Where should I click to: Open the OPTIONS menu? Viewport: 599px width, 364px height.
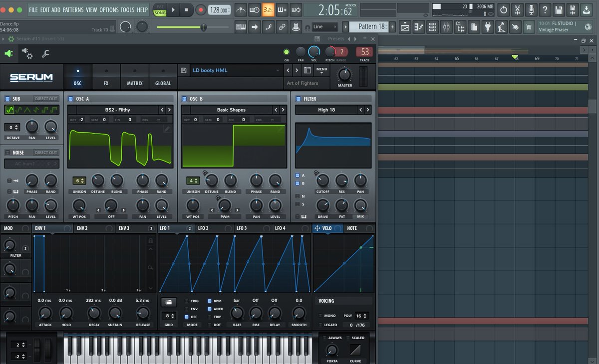[109, 9]
